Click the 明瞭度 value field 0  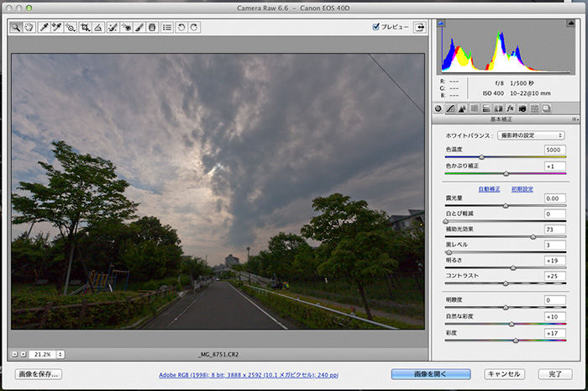(555, 300)
